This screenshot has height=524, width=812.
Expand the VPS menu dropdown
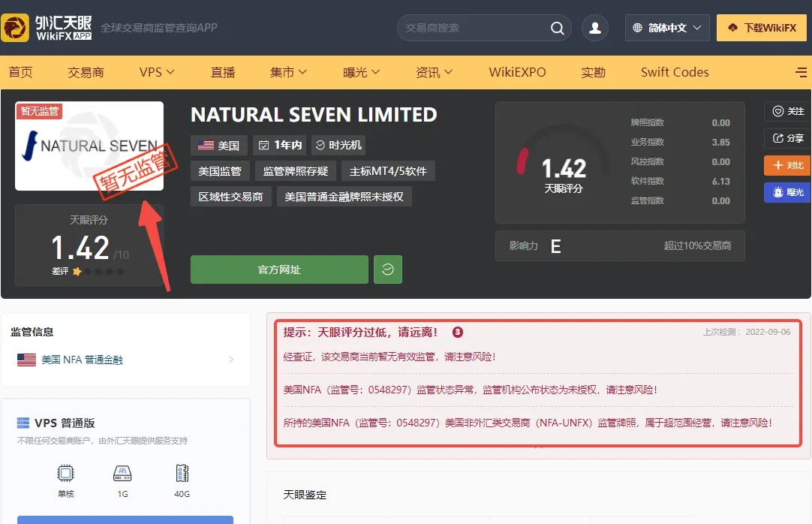coord(156,72)
